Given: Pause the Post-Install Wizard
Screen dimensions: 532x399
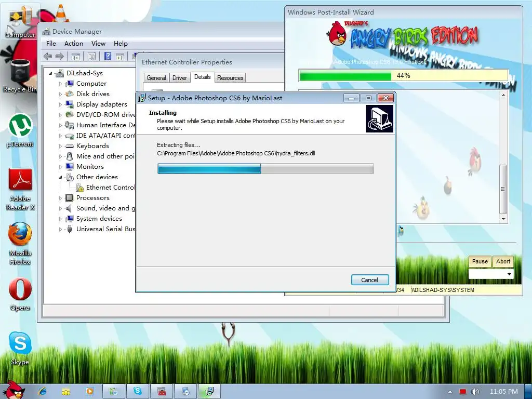Looking at the screenshot, I should point(480,261).
